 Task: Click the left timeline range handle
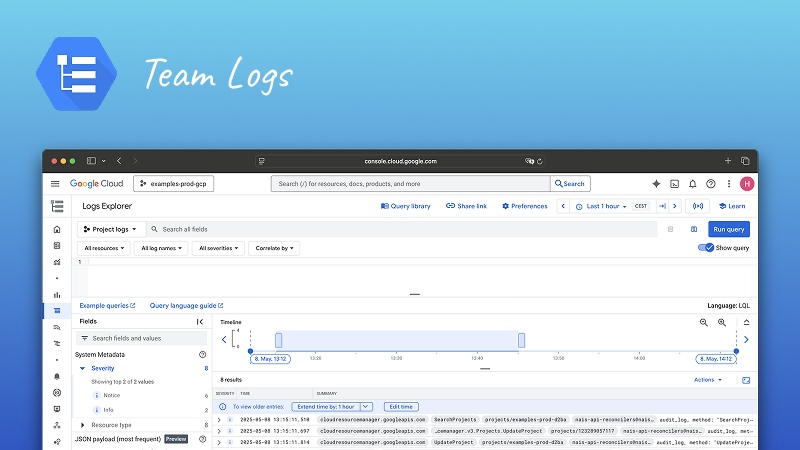coord(278,340)
